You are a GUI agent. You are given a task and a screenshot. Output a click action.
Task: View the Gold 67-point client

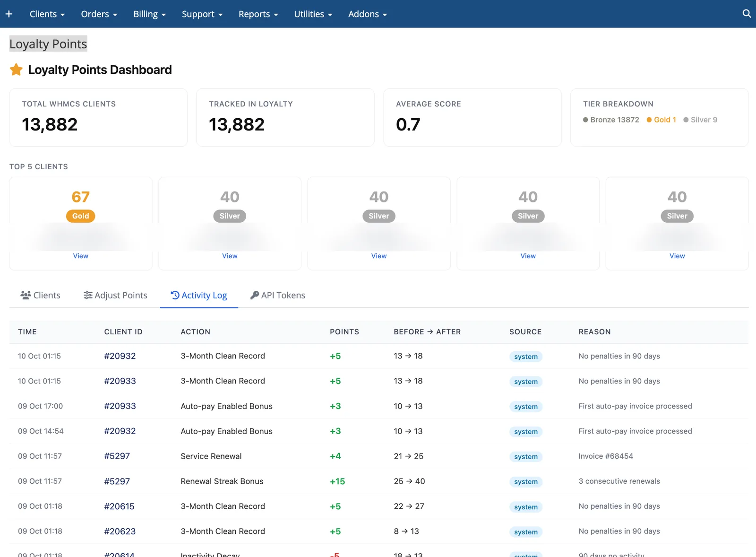click(x=81, y=256)
